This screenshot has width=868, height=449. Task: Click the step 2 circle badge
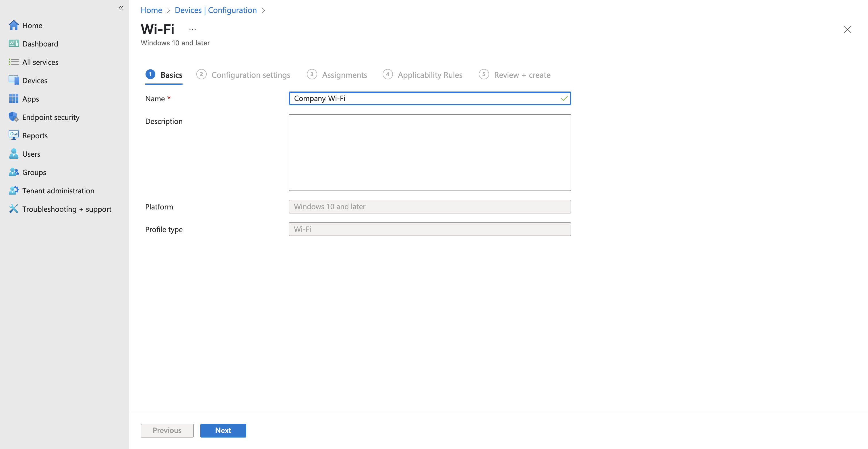pyautogui.click(x=201, y=74)
